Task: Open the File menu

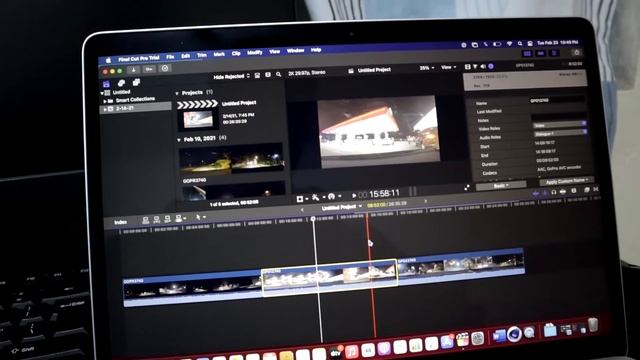Action: coord(170,57)
